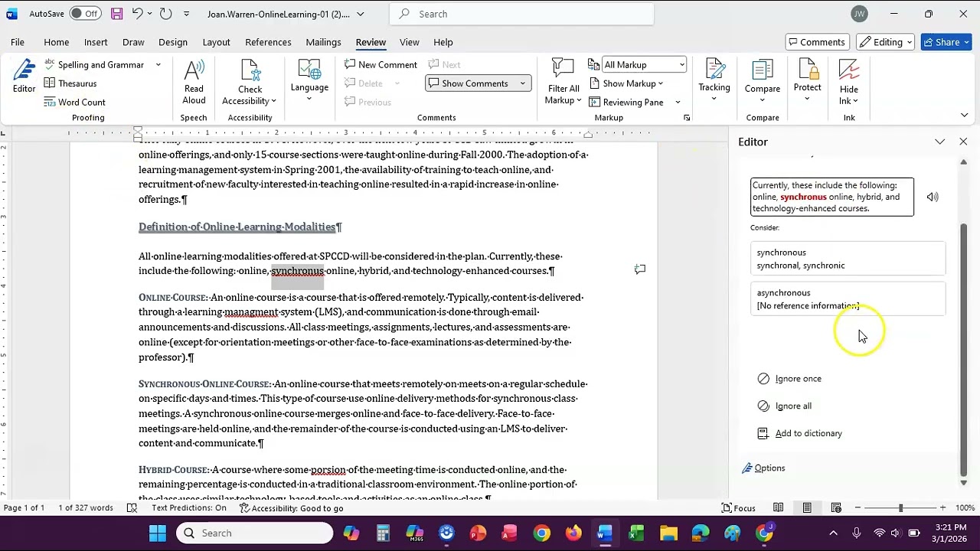Open the Editor proofing tool in ribbon

click(24, 78)
